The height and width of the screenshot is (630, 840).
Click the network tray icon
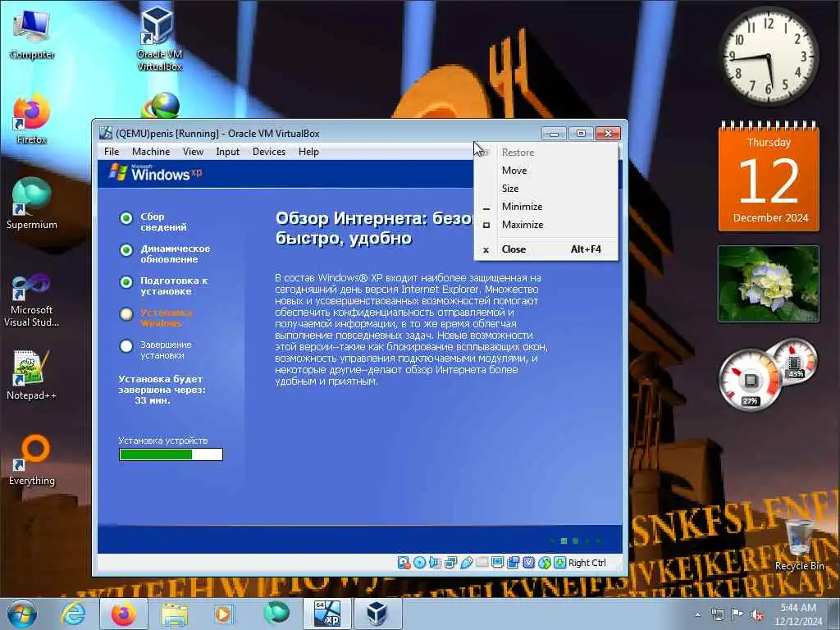717,614
